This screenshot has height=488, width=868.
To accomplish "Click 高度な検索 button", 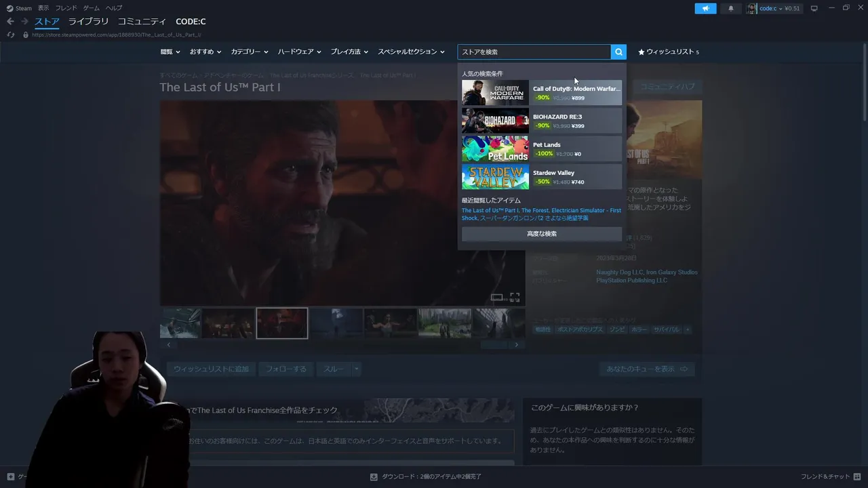I will 542,233.
